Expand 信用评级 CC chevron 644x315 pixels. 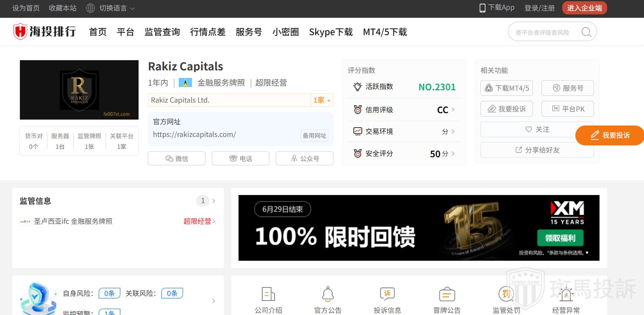pyautogui.click(x=453, y=110)
